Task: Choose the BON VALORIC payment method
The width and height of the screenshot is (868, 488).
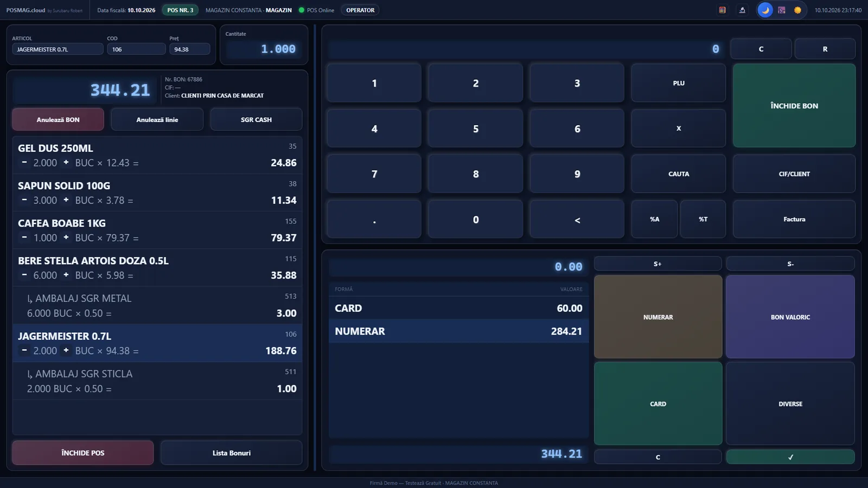Action: coord(790,317)
